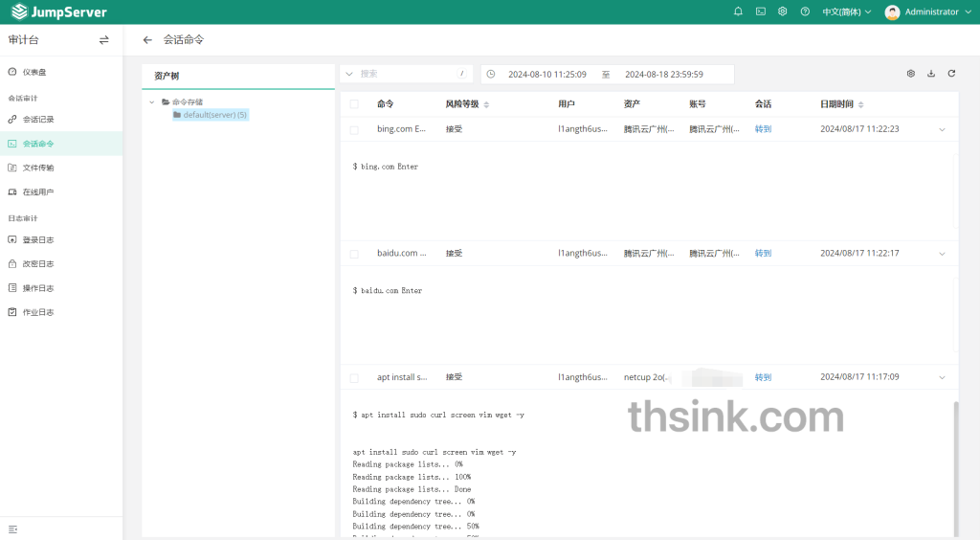Image resolution: width=980 pixels, height=540 pixels.
Task: Click the export download icon
Action: pyautogui.click(x=930, y=74)
